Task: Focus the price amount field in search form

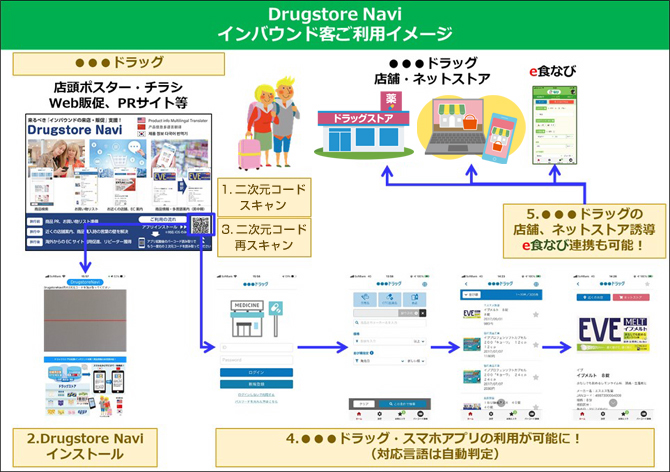Action: click(382, 341)
